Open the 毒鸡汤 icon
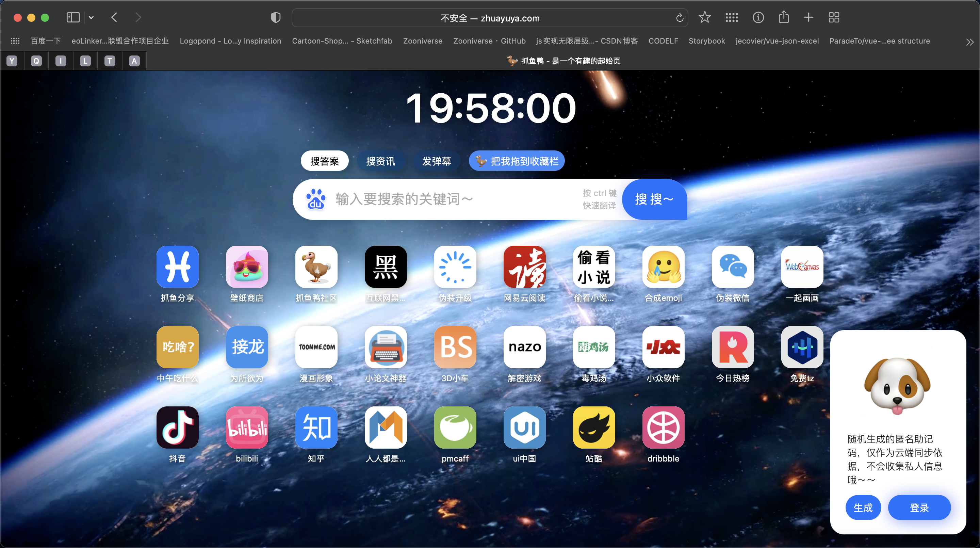The width and height of the screenshot is (980, 548). (x=594, y=347)
